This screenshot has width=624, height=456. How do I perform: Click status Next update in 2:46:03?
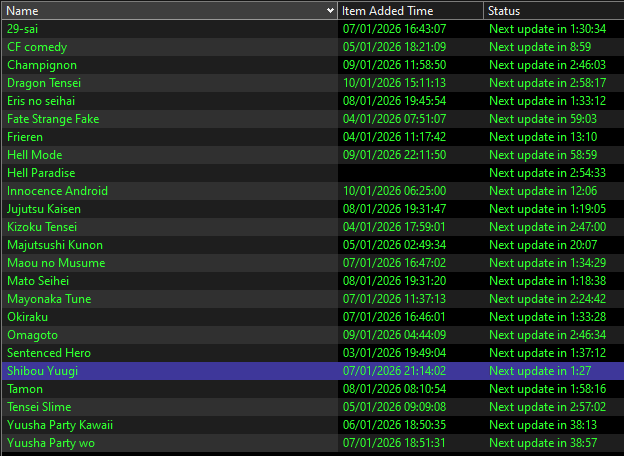pos(548,65)
